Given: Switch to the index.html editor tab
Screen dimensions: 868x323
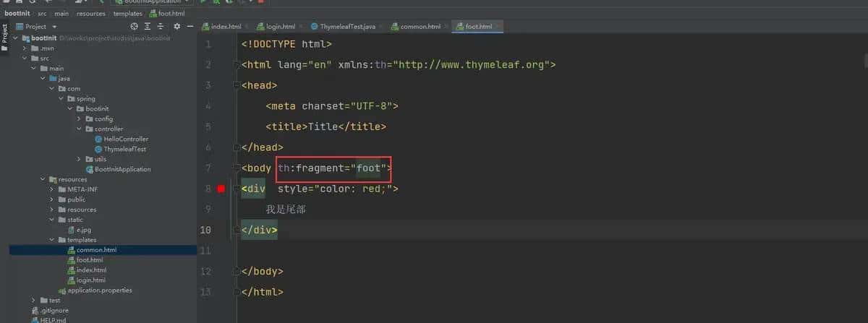Looking at the screenshot, I should (225, 27).
